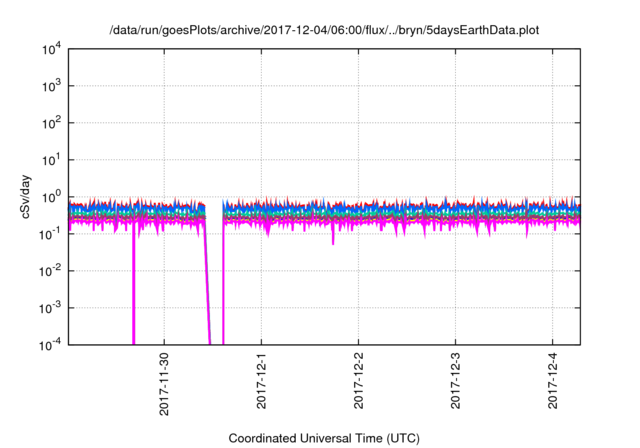Screen dimensions: 640x448
Task: Click the 10^3 y-axis tick label
Action: pos(52,86)
